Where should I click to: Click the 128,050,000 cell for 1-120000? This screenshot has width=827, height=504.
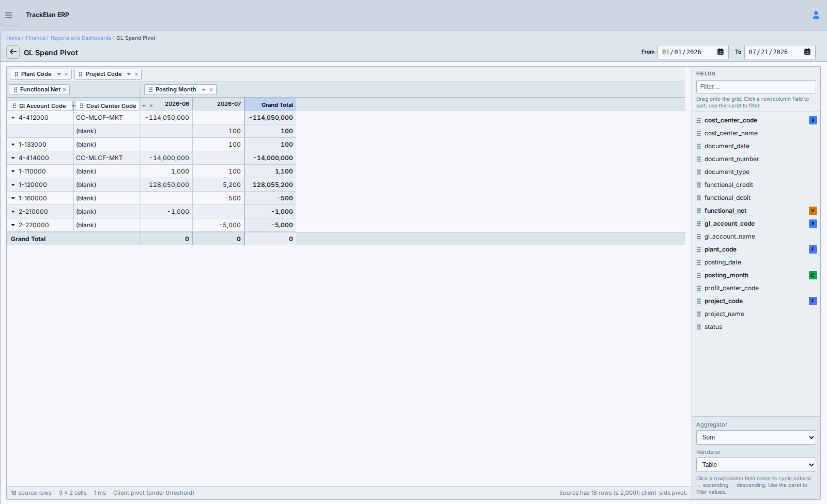[x=167, y=185]
